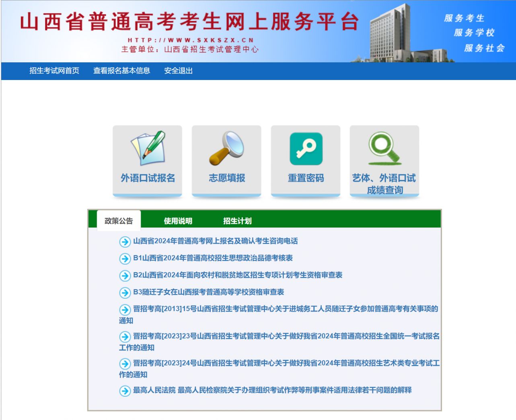Click the HTTP://WWW.SXKSZX.CN text in banner
The width and height of the screenshot is (516, 420).
[x=191, y=40]
